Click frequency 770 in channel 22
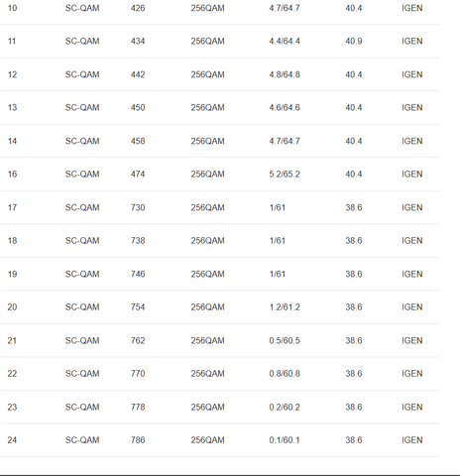This screenshot has height=476, width=460. tap(138, 373)
